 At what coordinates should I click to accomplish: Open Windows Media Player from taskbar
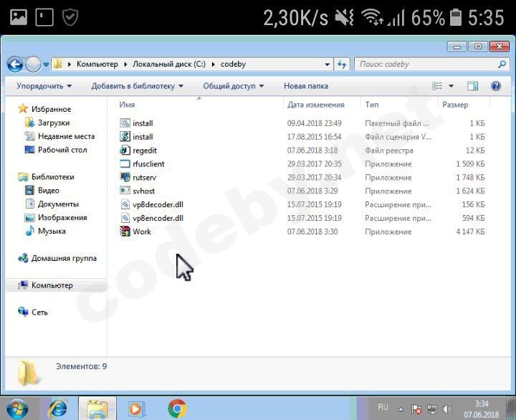coord(136,409)
